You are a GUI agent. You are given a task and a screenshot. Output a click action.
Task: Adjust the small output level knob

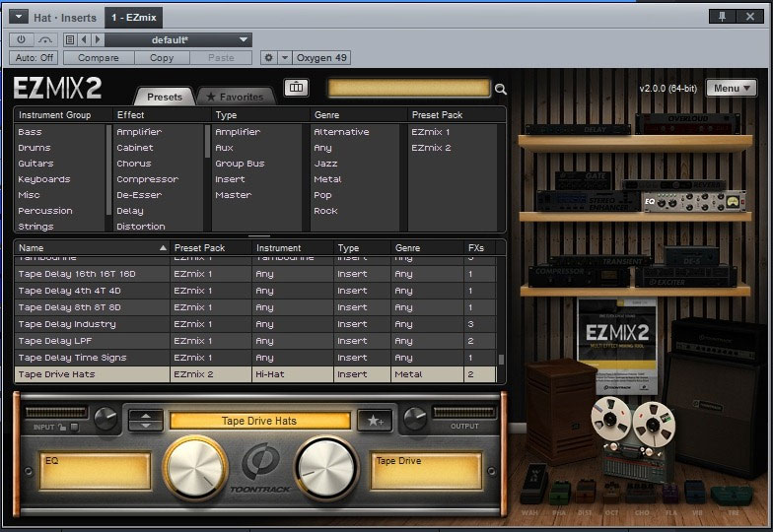coord(415,418)
